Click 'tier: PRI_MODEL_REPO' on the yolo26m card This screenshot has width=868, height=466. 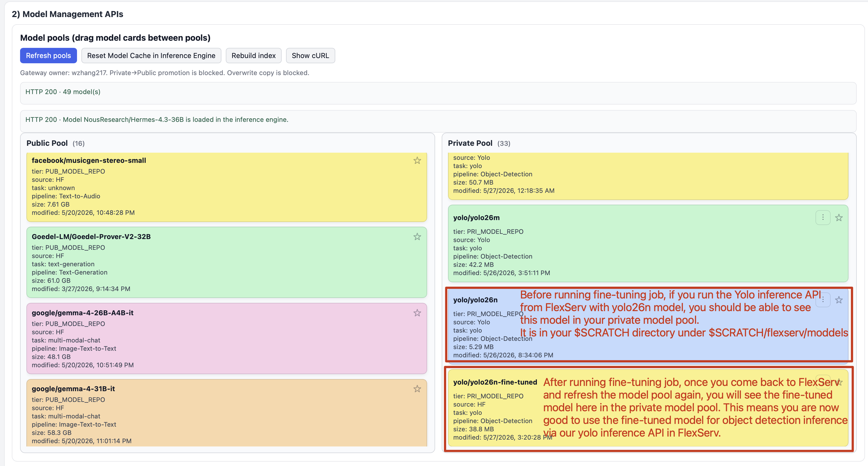click(x=488, y=231)
